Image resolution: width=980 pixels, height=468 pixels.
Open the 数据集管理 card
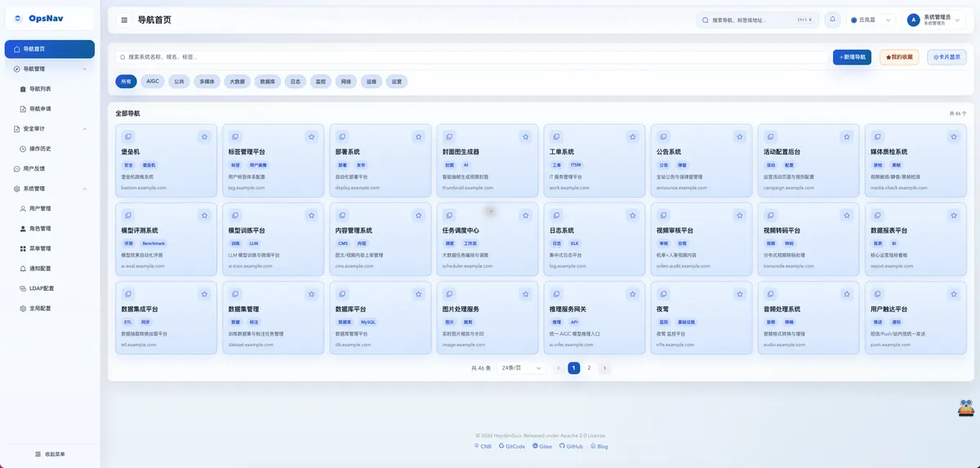pos(273,318)
